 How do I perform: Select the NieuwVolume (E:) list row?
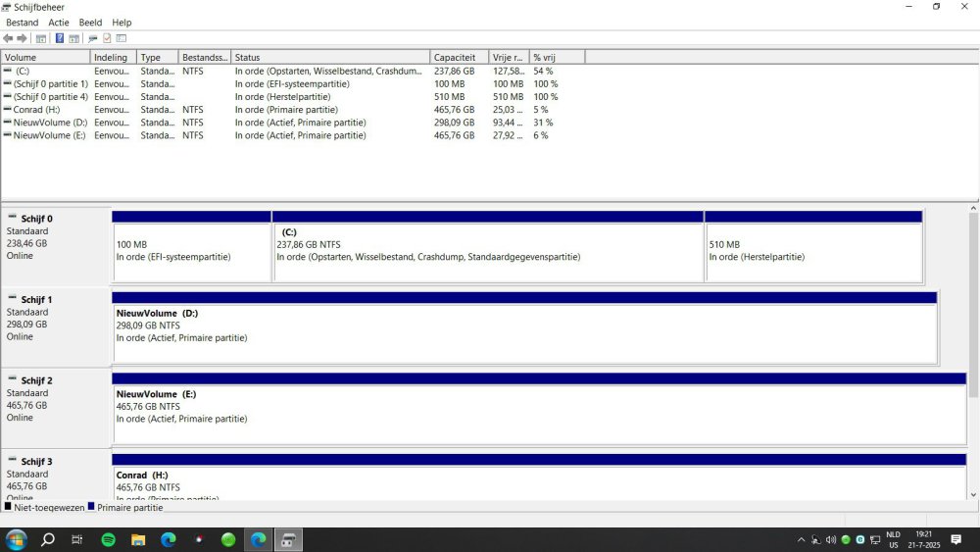point(294,135)
